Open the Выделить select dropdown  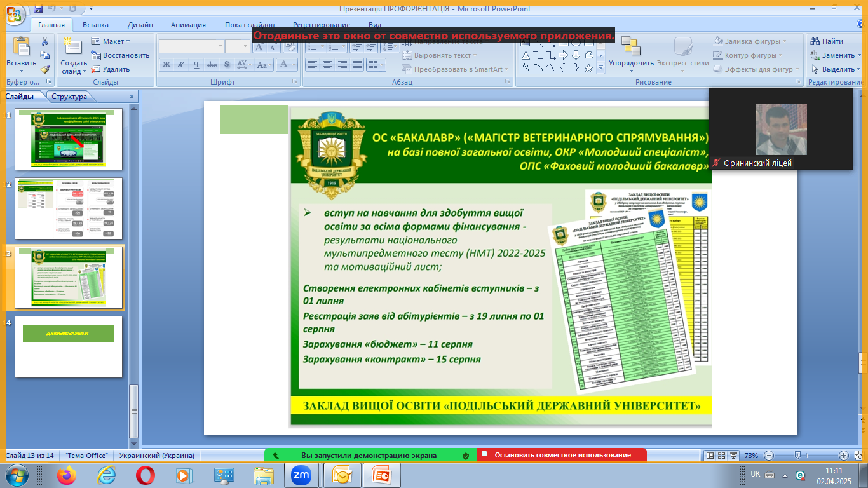point(837,69)
